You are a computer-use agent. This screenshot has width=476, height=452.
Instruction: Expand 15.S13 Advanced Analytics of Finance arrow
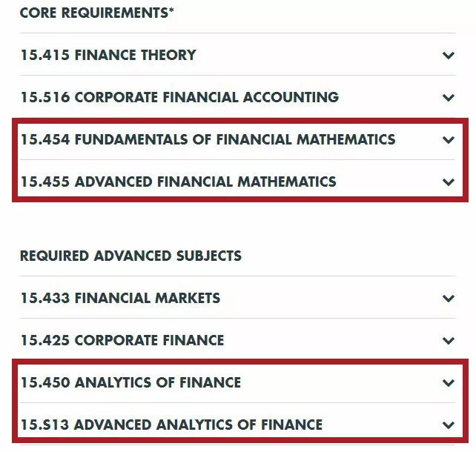(x=448, y=425)
